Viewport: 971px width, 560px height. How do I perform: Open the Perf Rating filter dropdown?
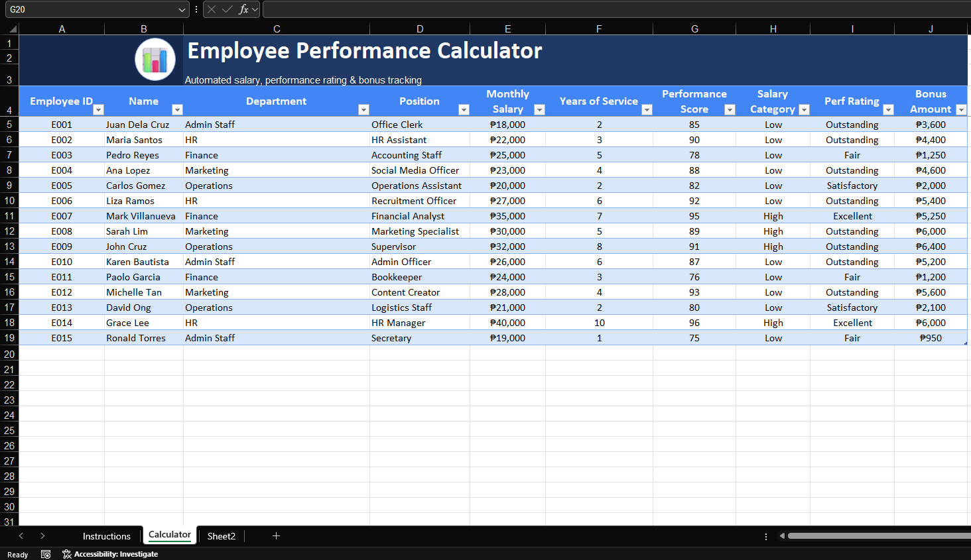[888, 110]
